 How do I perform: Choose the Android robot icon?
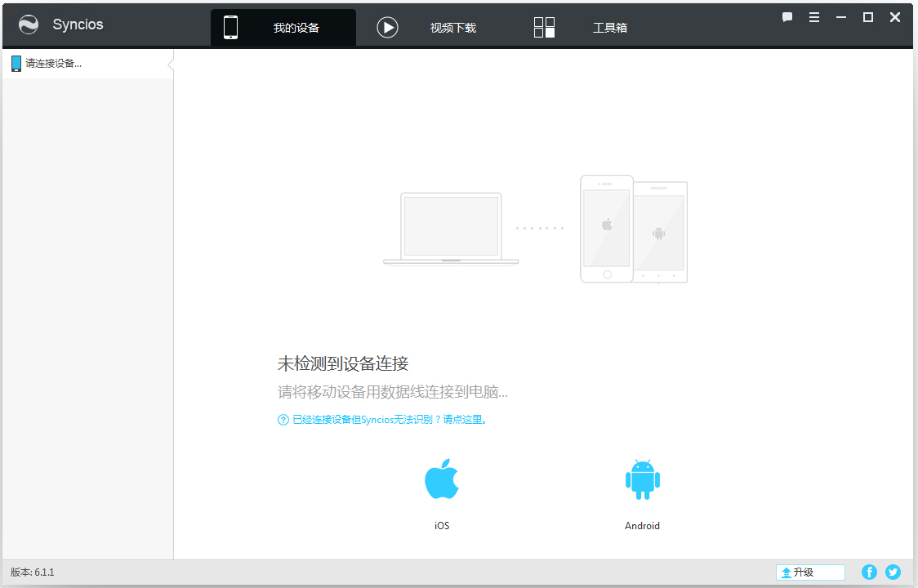point(642,479)
